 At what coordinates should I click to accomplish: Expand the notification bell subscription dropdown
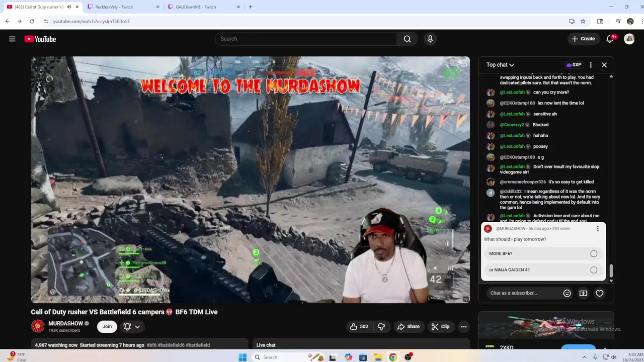pyautogui.click(x=131, y=326)
